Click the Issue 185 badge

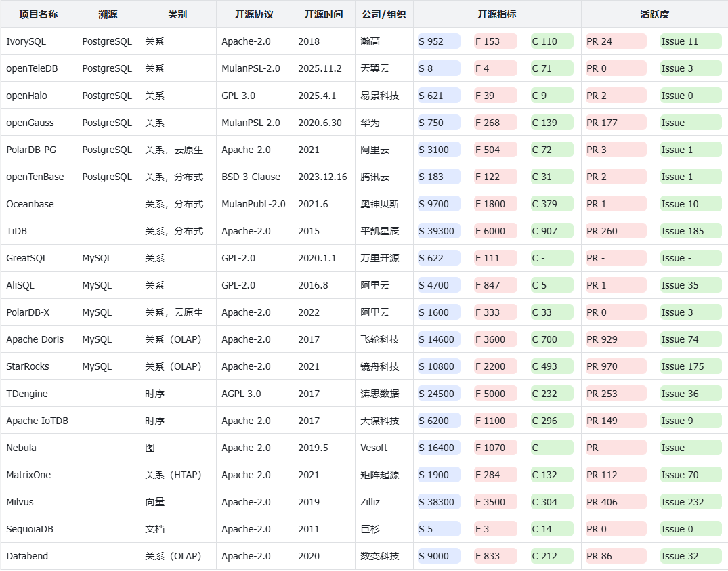tap(690, 231)
